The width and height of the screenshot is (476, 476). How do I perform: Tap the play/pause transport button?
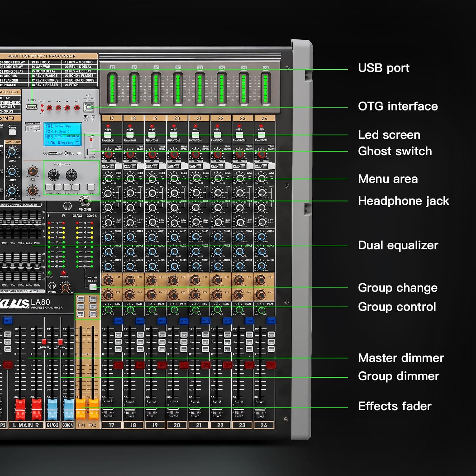coord(50,108)
